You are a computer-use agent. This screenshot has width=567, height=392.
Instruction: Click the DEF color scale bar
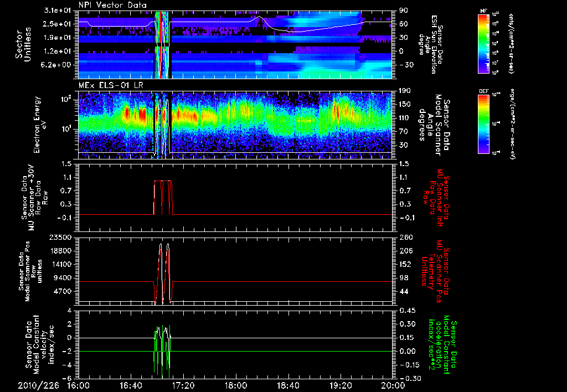pyautogui.click(x=484, y=123)
